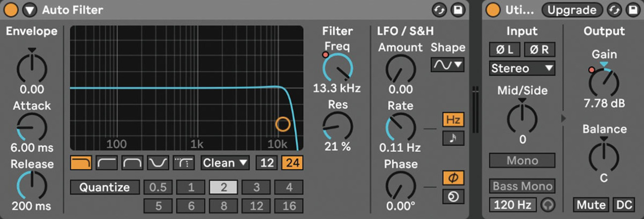
Task: Select quantize value 3
Action: pyautogui.click(x=256, y=187)
